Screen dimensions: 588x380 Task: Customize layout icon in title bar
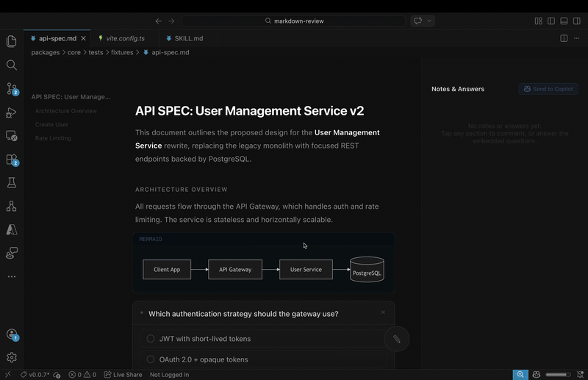pos(539,21)
